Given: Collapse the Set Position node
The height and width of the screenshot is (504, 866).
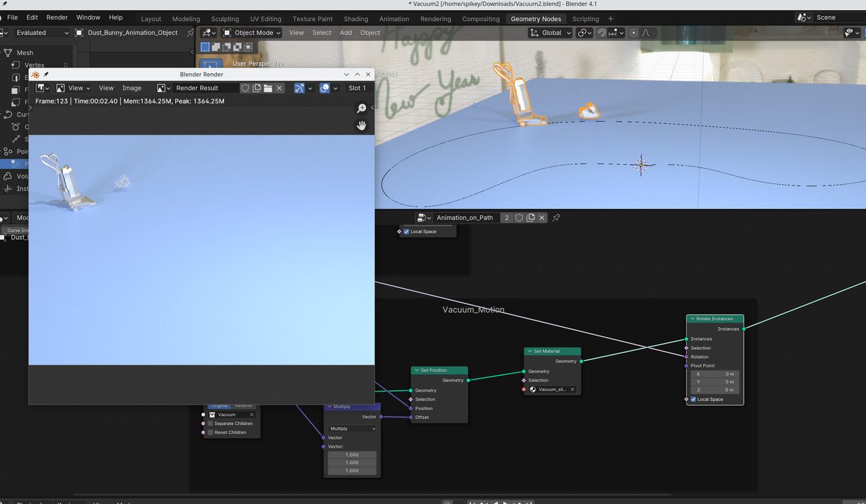Looking at the screenshot, I should tap(417, 370).
